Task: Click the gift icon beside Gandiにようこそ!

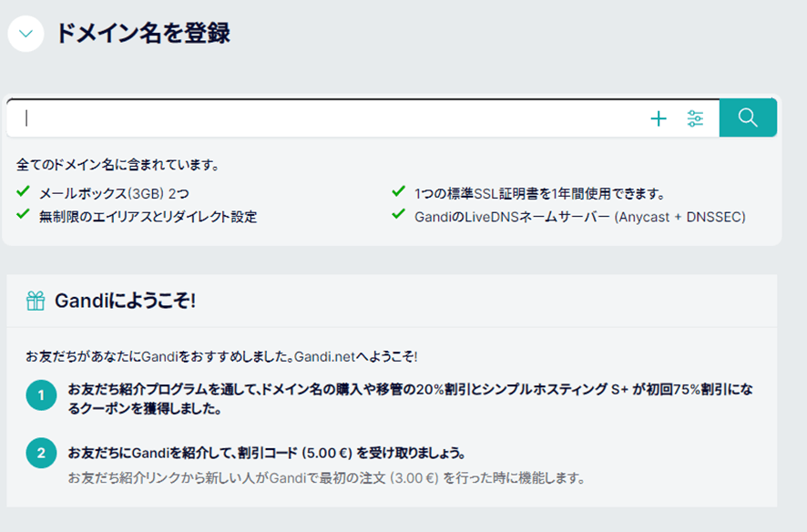Action: pyautogui.click(x=36, y=301)
